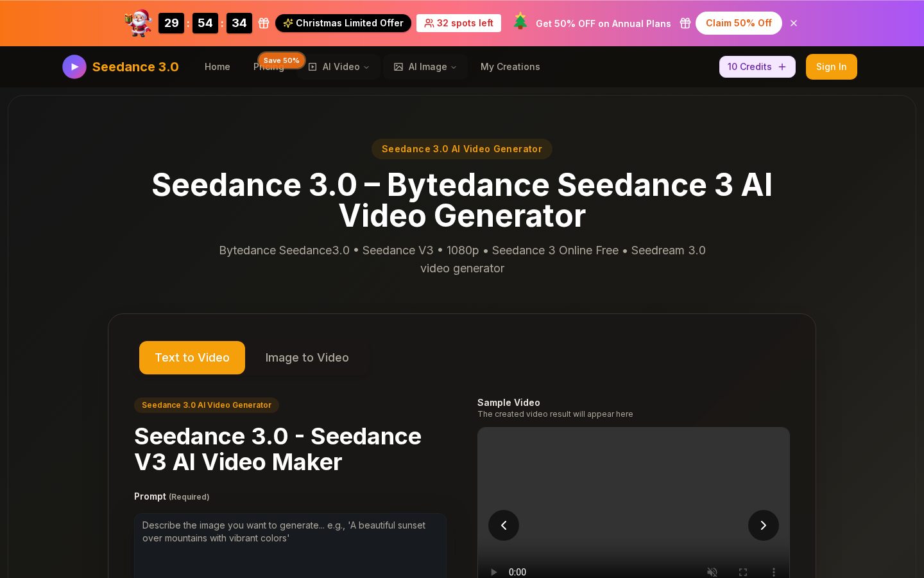Image resolution: width=924 pixels, height=578 pixels.
Task: Expand the AI Image dropdown menu
Action: click(425, 67)
